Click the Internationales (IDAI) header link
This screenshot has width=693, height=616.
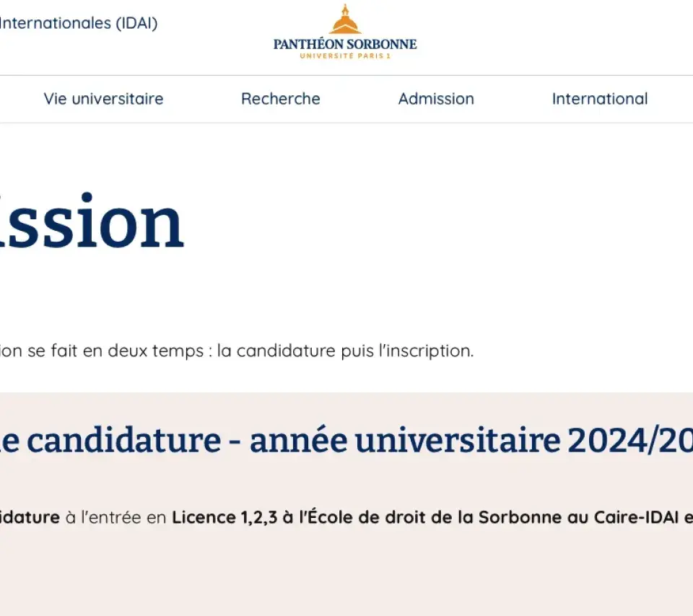(79, 23)
